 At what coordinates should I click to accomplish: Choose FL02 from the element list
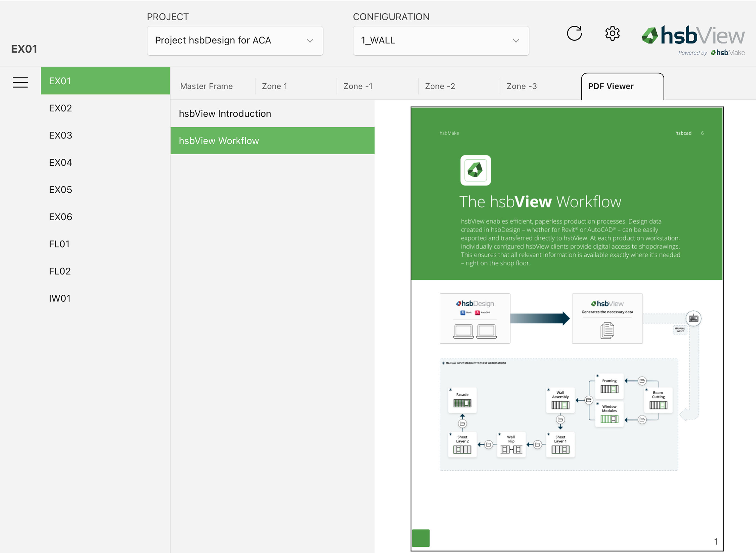(x=60, y=271)
